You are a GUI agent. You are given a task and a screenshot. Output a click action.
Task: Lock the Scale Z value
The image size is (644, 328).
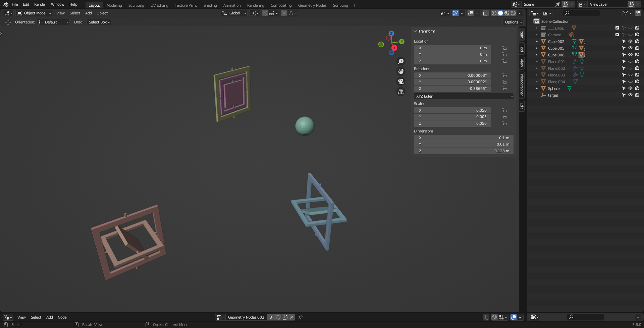click(504, 123)
